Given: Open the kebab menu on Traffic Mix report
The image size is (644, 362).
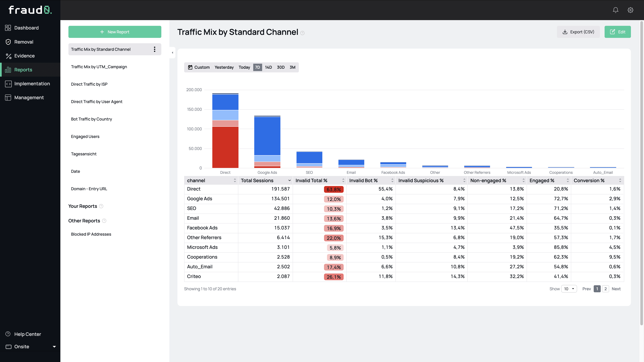Looking at the screenshot, I should [x=155, y=49].
